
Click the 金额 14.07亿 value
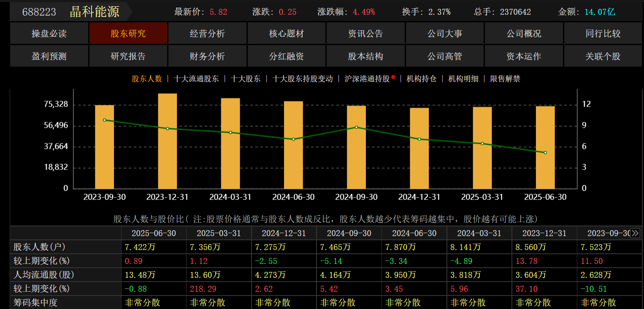tap(600, 12)
